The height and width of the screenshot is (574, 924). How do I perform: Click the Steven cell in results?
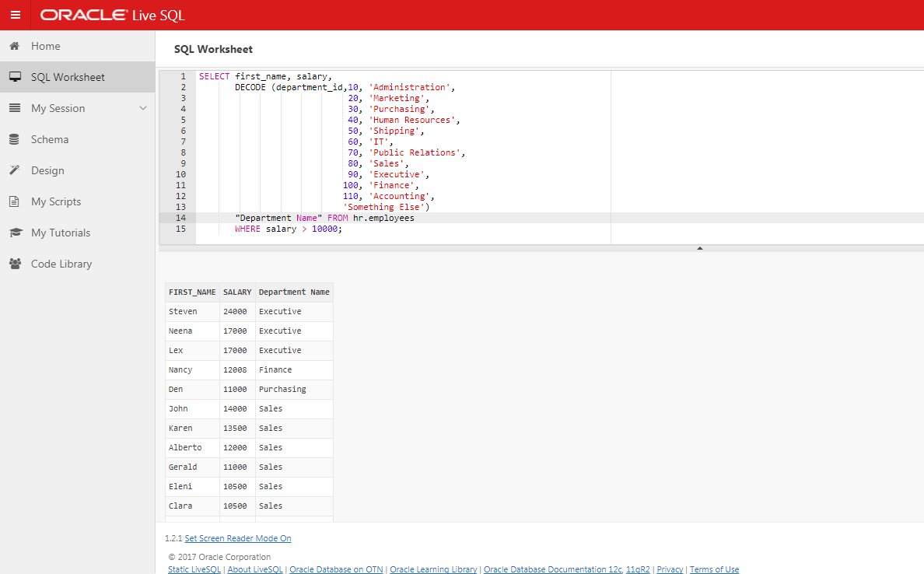click(x=192, y=312)
